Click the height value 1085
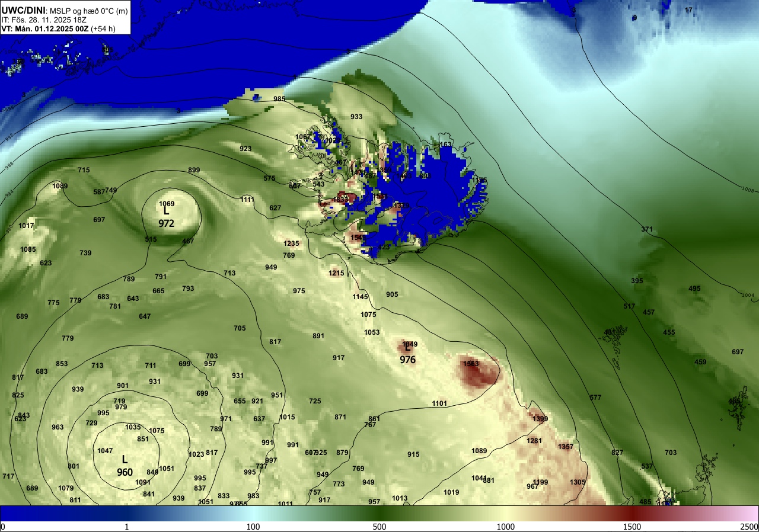Image resolution: width=759 pixels, height=532 pixels. 28,249
